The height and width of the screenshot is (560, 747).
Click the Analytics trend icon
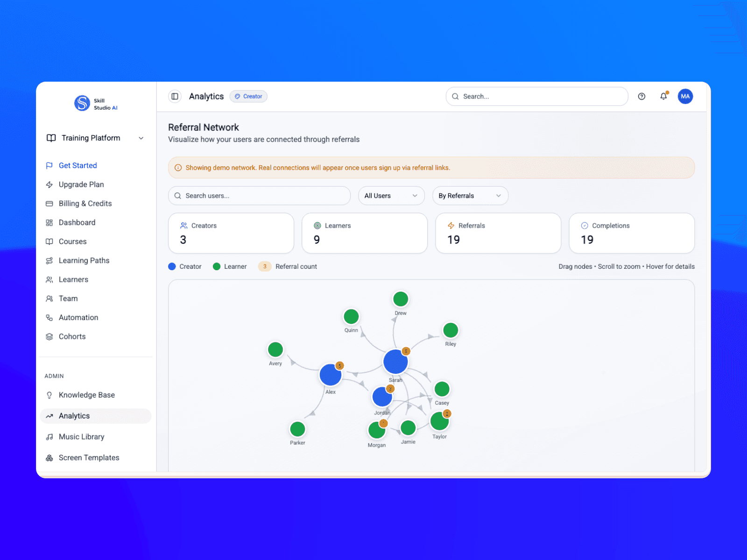coord(49,416)
